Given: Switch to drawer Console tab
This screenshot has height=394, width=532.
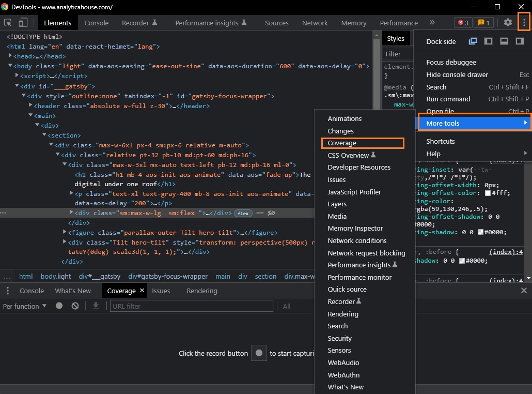Looking at the screenshot, I should click(32, 291).
